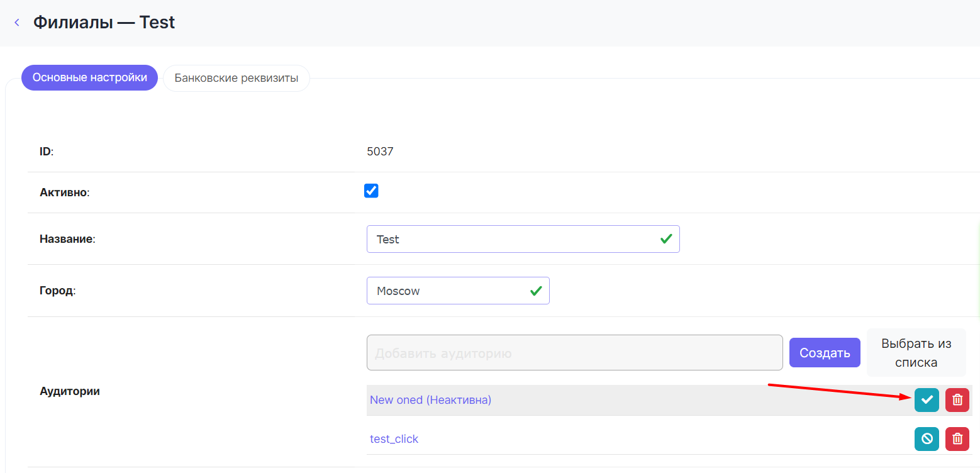
Task: Deactivate the test_click auditorium
Action: [927, 439]
